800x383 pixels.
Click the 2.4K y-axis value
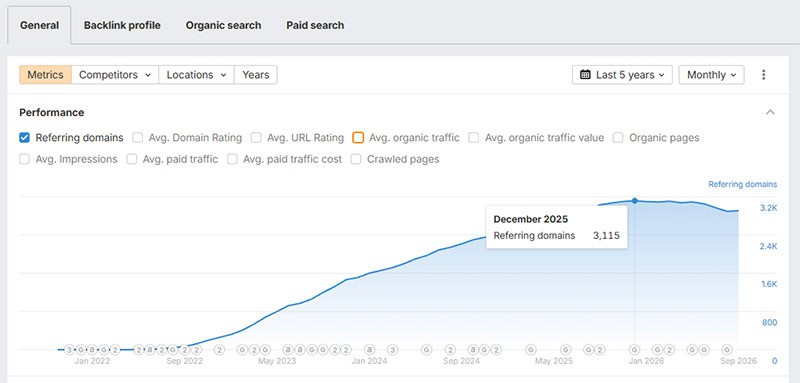(x=768, y=246)
